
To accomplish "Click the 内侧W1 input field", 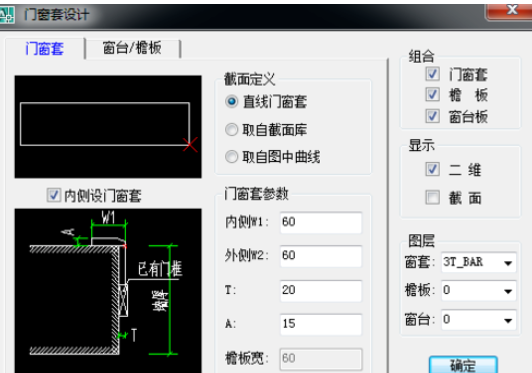I will pyautogui.click(x=321, y=222).
